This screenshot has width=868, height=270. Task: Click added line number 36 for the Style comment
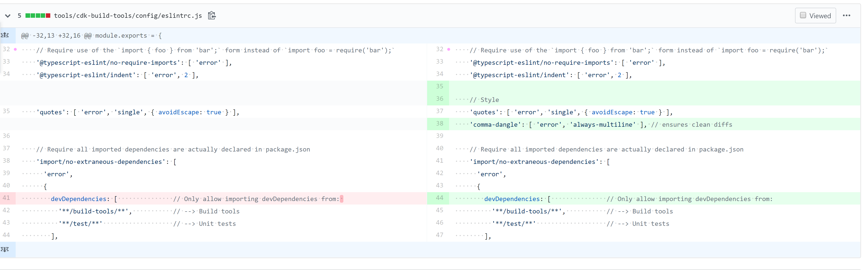pyautogui.click(x=439, y=99)
